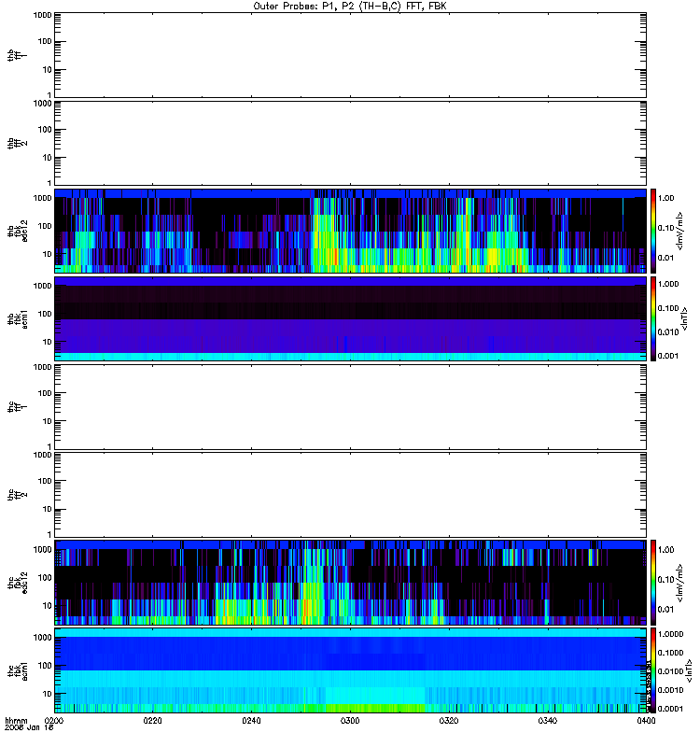Click inside the empty thb fft 2 panel
The height and width of the screenshot is (747, 700).
(350, 143)
